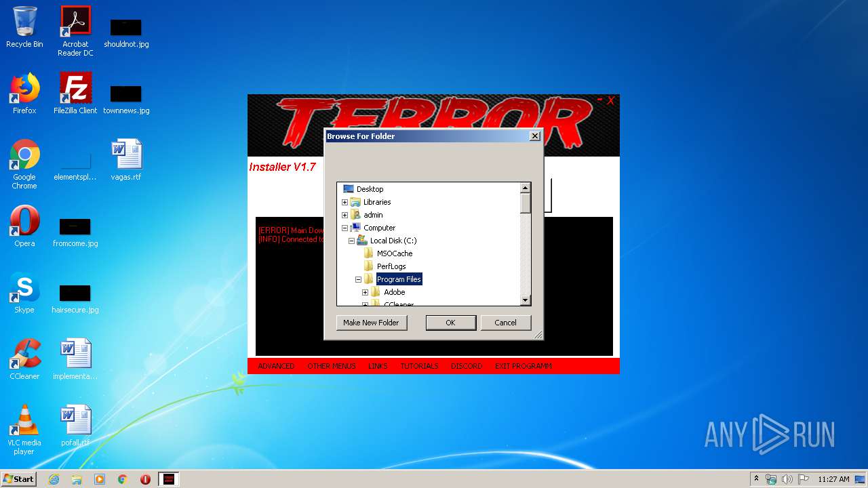Image resolution: width=868 pixels, height=488 pixels.
Task: Click Chrome icon in the taskbar
Action: click(x=123, y=479)
